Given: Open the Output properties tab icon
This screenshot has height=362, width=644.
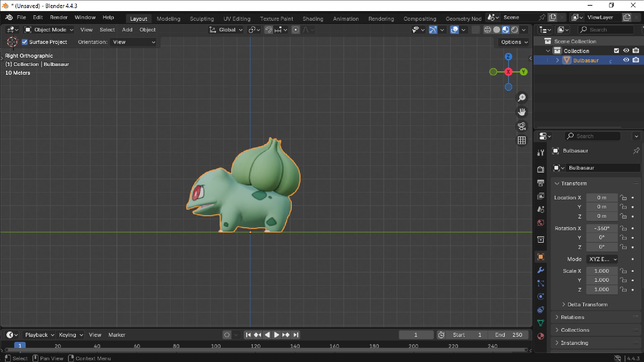Looking at the screenshot, I should point(541,183).
